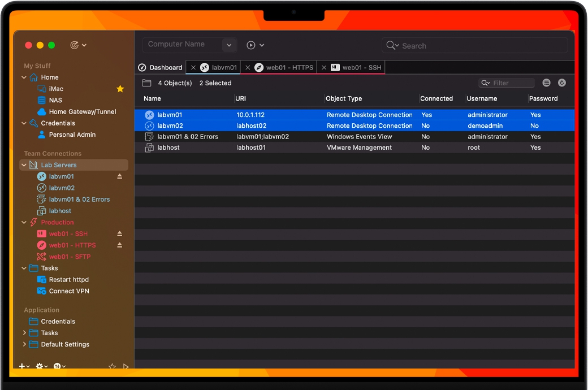Click the Home house icon
588x390 pixels.
coord(34,77)
